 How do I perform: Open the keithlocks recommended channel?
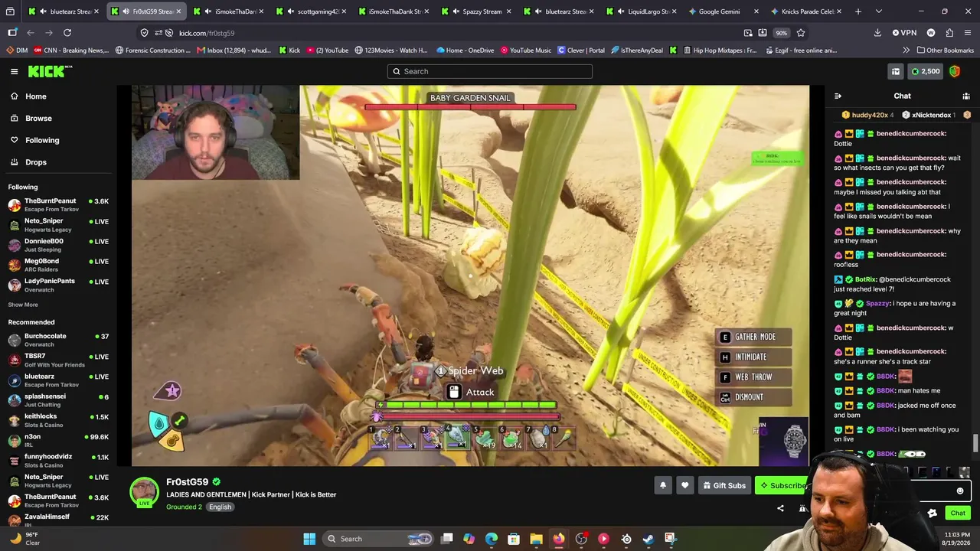[x=58, y=420]
